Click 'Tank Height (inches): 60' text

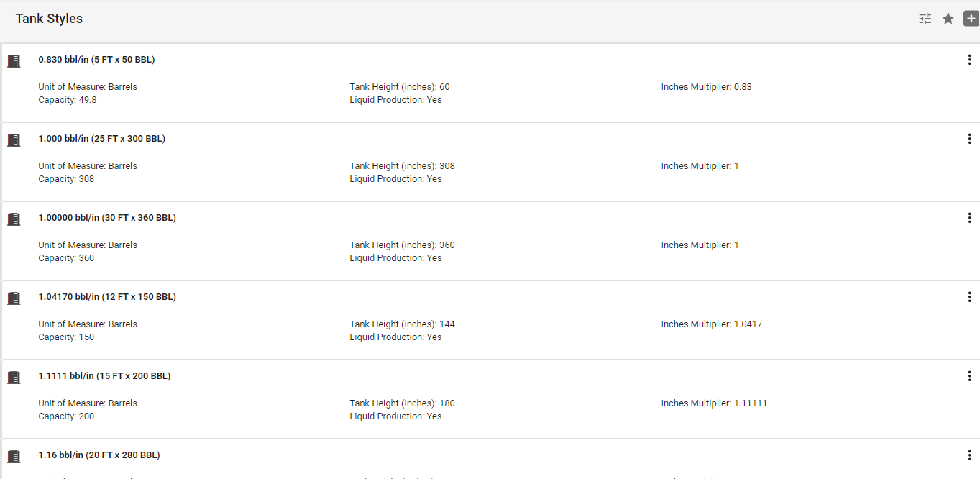click(400, 87)
